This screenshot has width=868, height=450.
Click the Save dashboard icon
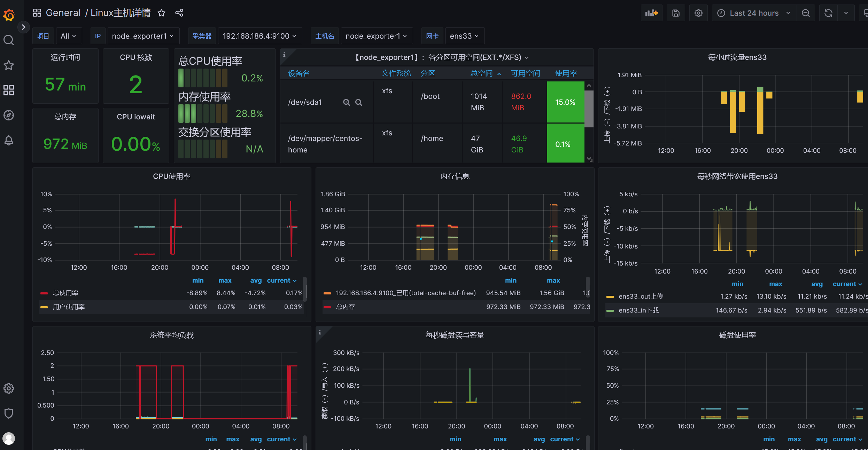pyautogui.click(x=676, y=13)
